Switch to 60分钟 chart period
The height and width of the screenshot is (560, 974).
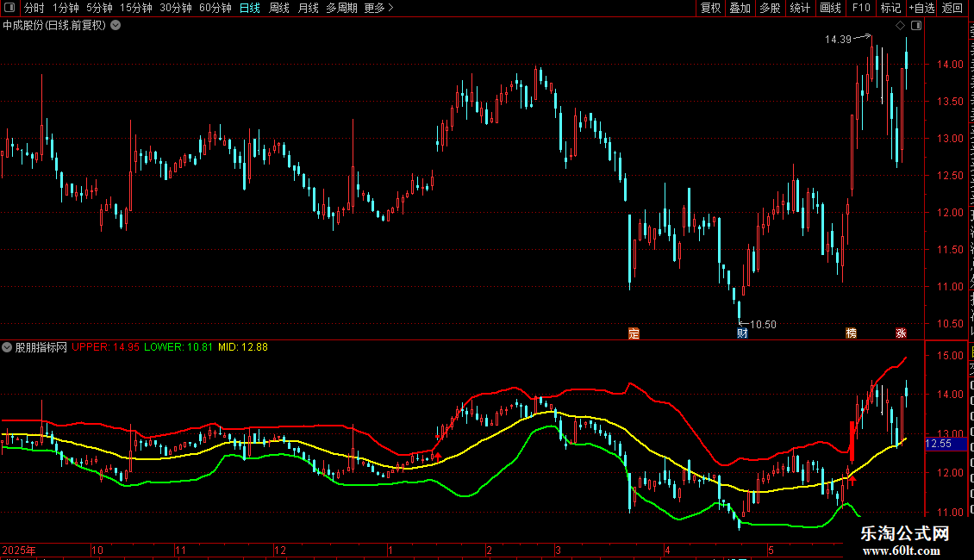pos(215,8)
